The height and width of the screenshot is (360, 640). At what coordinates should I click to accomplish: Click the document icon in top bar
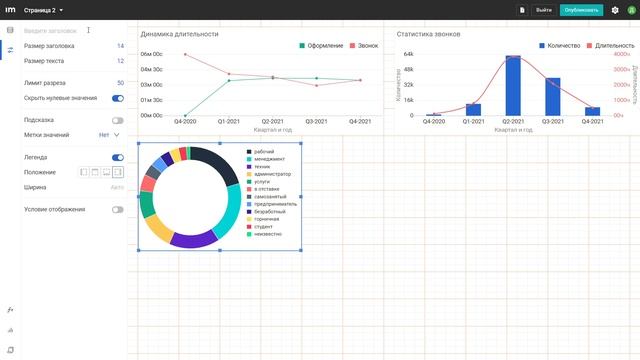(522, 10)
